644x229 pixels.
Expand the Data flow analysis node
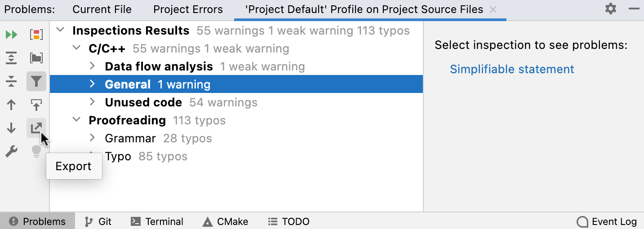[x=93, y=66]
